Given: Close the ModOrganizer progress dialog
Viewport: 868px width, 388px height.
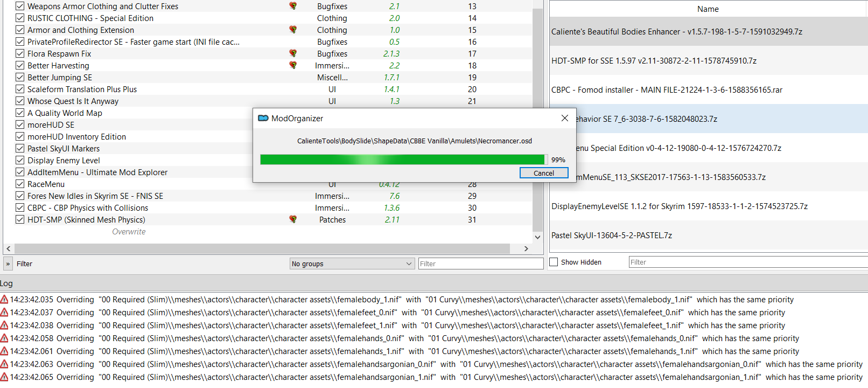Looking at the screenshot, I should pyautogui.click(x=564, y=118).
